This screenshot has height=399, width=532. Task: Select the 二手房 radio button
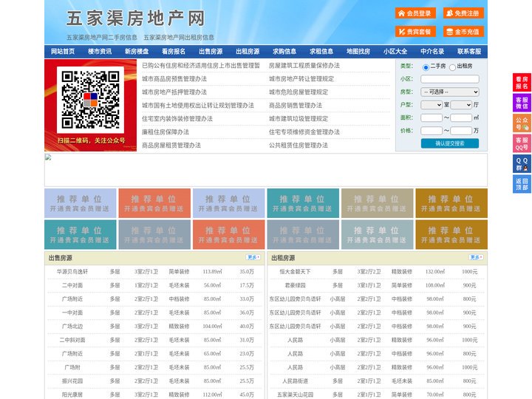tap(426, 67)
